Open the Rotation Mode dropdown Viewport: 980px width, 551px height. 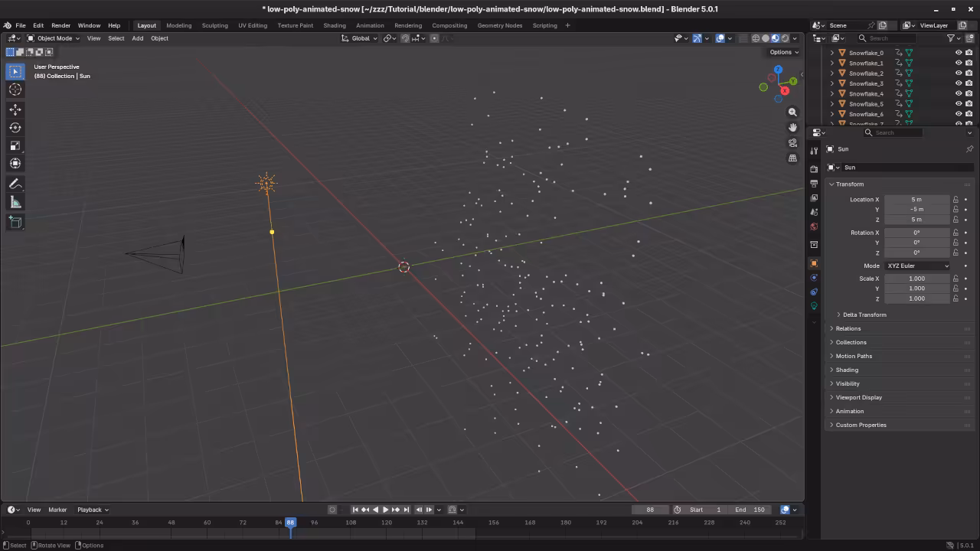pyautogui.click(x=916, y=266)
